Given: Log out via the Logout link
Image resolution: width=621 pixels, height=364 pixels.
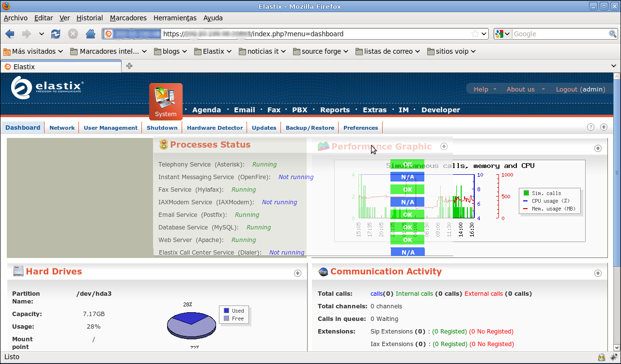Looking at the screenshot, I should (x=581, y=89).
